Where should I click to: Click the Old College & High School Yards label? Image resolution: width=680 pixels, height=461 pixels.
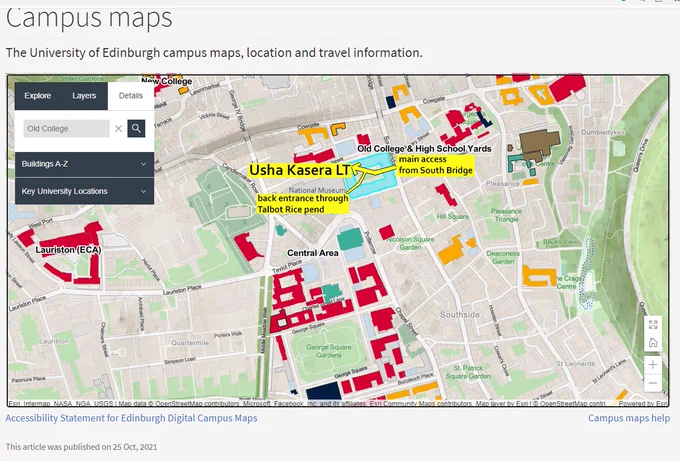coord(424,149)
